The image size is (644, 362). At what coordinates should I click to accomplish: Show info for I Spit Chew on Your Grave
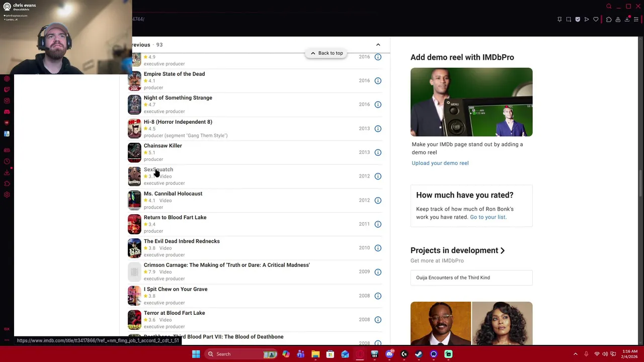378,296
